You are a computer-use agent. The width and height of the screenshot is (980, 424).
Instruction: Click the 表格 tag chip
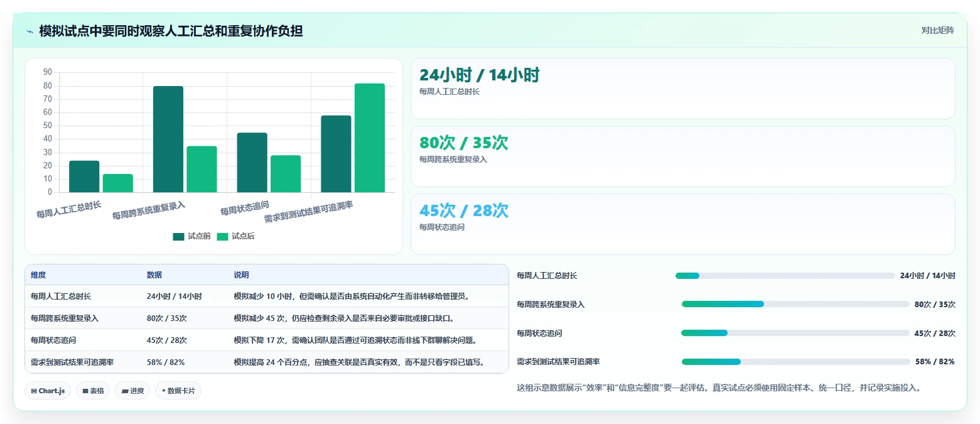coord(93,391)
